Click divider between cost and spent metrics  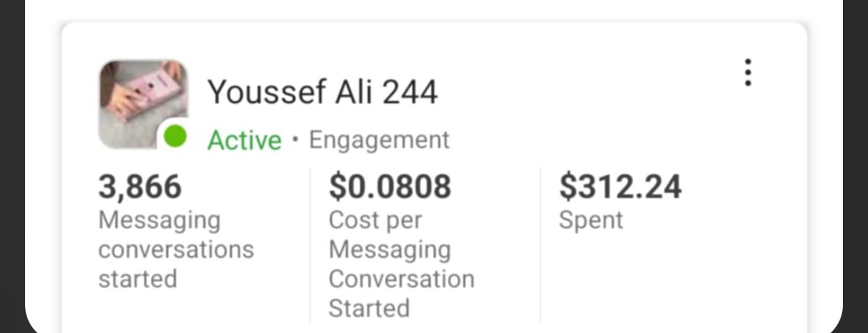click(x=540, y=244)
